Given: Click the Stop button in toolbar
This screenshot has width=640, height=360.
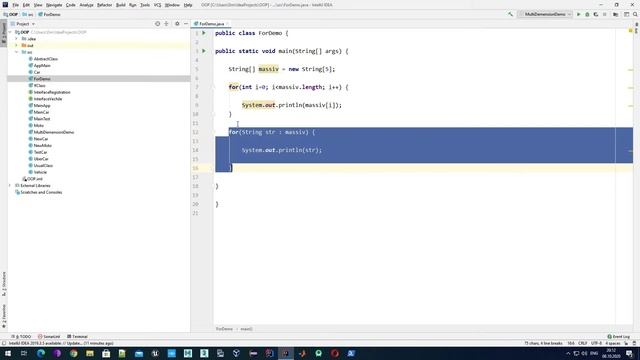Looking at the screenshot, I should [605, 14].
